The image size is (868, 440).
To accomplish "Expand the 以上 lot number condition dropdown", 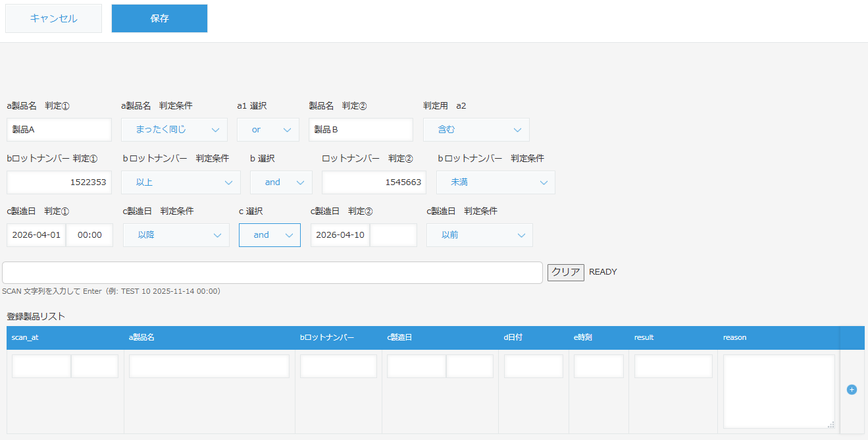I will click(180, 182).
